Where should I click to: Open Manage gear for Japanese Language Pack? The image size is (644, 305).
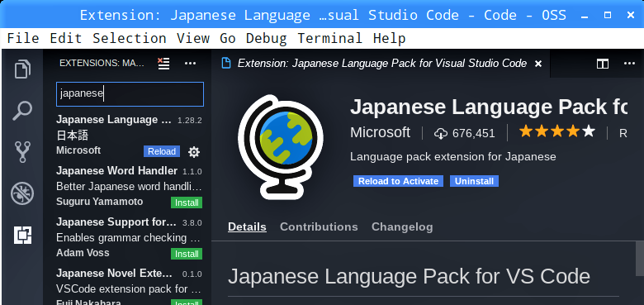point(194,152)
